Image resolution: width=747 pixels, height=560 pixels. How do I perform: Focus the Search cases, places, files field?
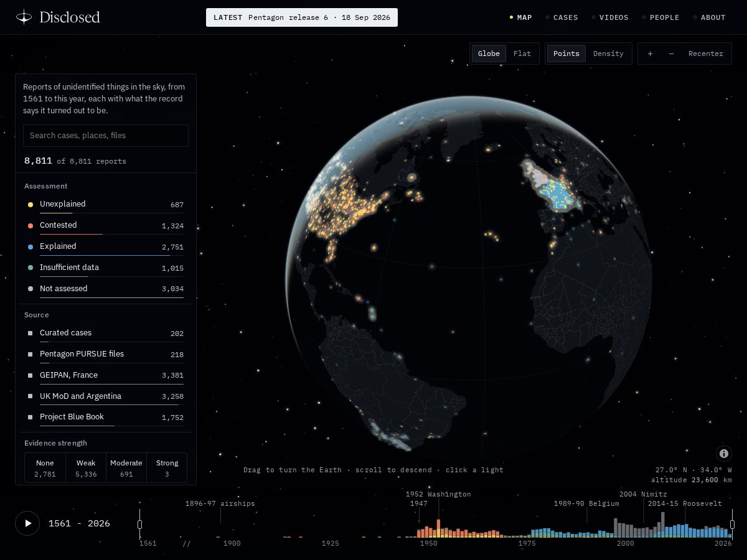pyautogui.click(x=106, y=136)
